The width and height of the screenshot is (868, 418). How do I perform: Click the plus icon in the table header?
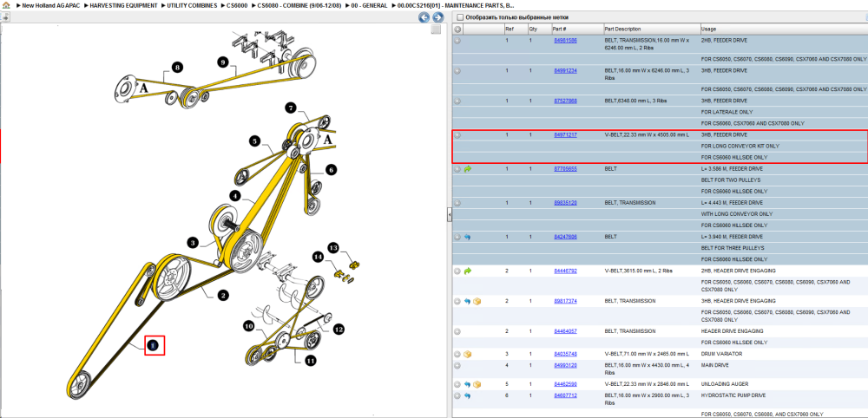click(x=457, y=29)
